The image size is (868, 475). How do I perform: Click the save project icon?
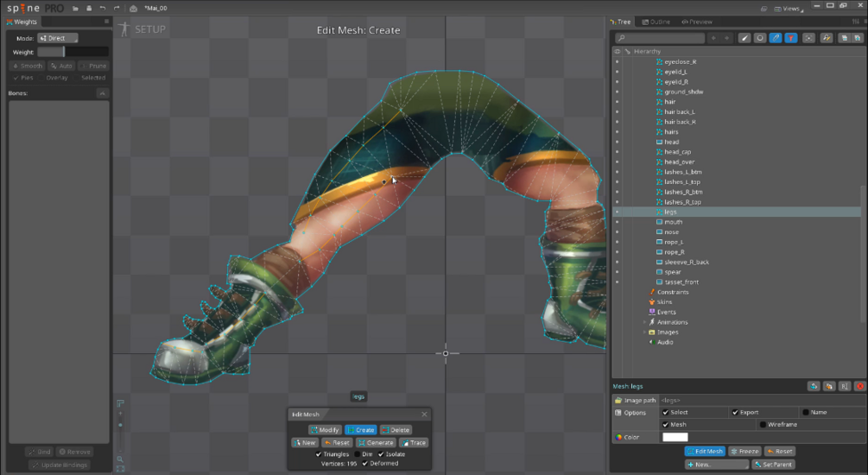pos(89,9)
